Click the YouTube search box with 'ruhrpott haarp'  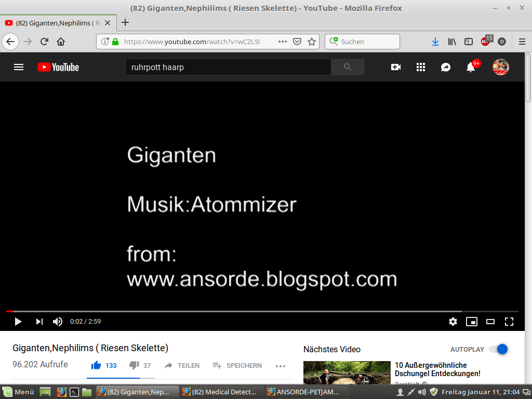[228, 67]
